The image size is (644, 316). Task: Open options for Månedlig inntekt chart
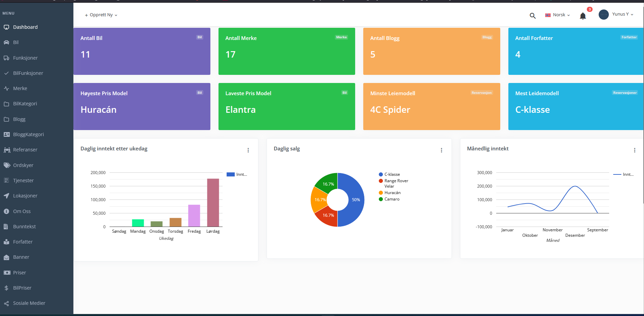click(x=634, y=150)
